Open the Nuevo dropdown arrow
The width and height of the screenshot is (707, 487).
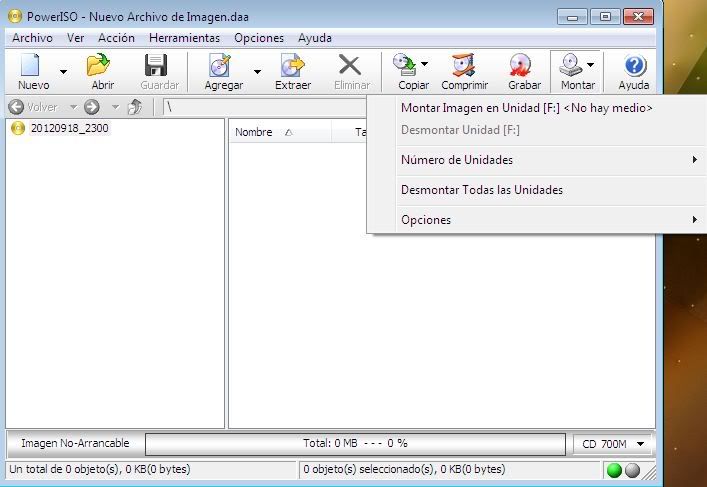pos(63,71)
